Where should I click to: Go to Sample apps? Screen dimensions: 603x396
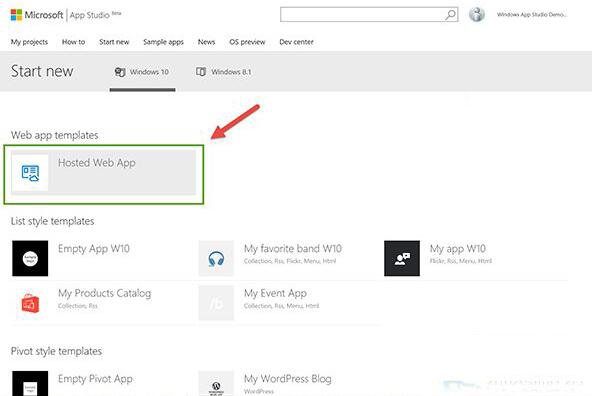pyautogui.click(x=163, y=42)
